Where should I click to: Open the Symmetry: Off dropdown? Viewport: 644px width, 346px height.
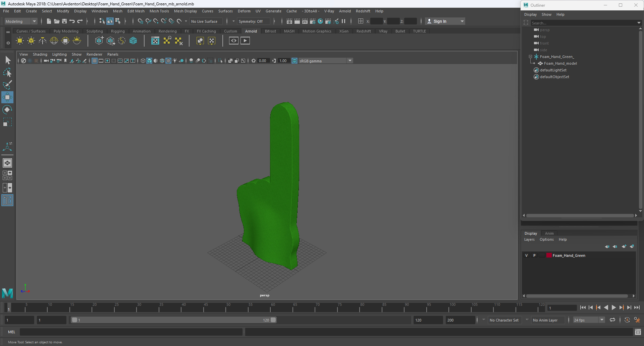254,21
